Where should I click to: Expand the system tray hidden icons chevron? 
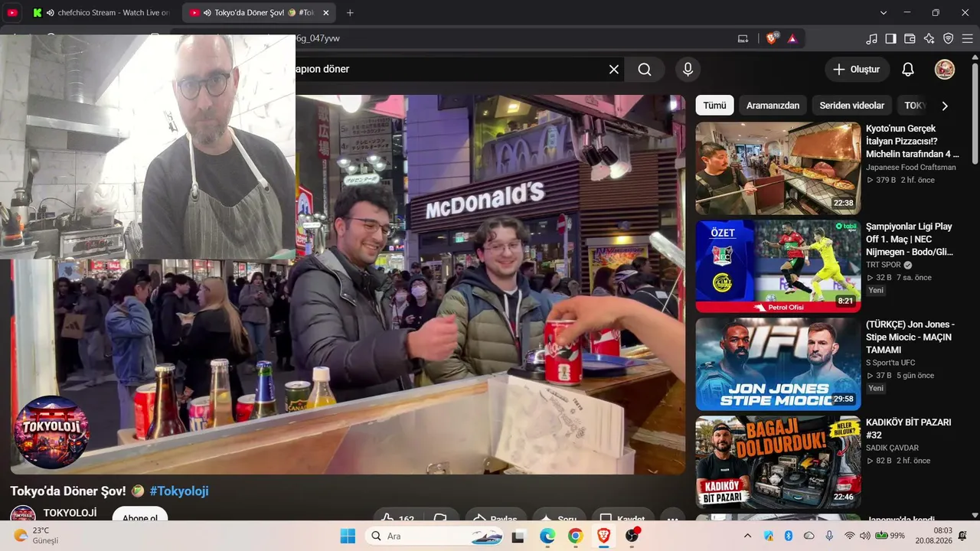click(x=748, y=536)
